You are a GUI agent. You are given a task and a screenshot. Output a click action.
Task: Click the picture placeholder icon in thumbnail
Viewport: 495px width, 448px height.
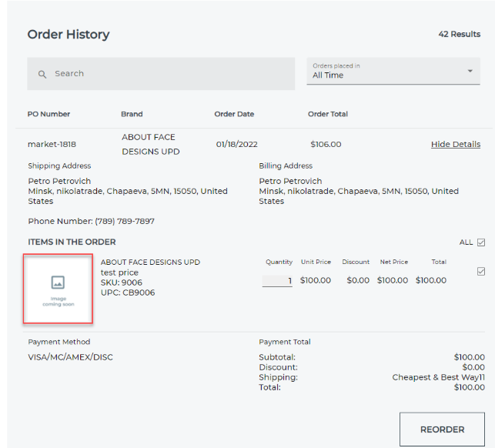(x=58, y=283)
